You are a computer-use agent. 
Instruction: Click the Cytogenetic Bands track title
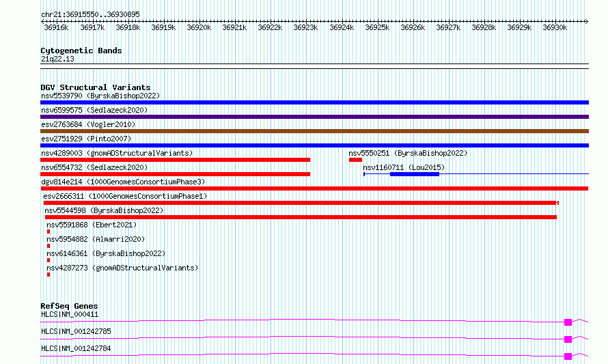tap(81, 51)
